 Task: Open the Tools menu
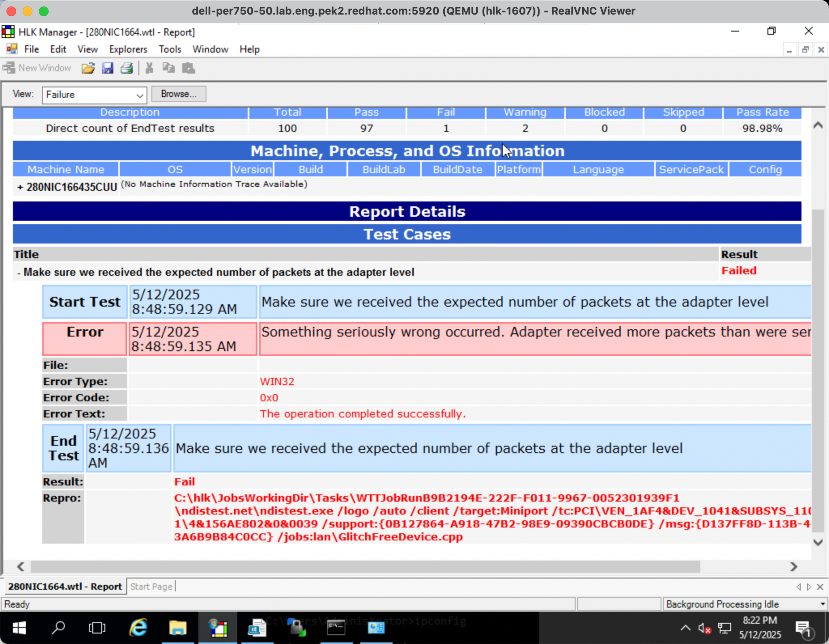[x=170, y=49]
